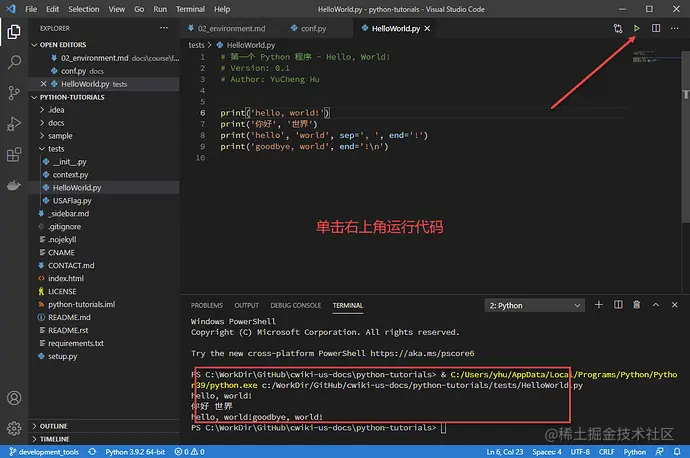Screen dimensions: 690x458
Task: Click the feedback icon in status bar
Action: click(x=659, y=451)
